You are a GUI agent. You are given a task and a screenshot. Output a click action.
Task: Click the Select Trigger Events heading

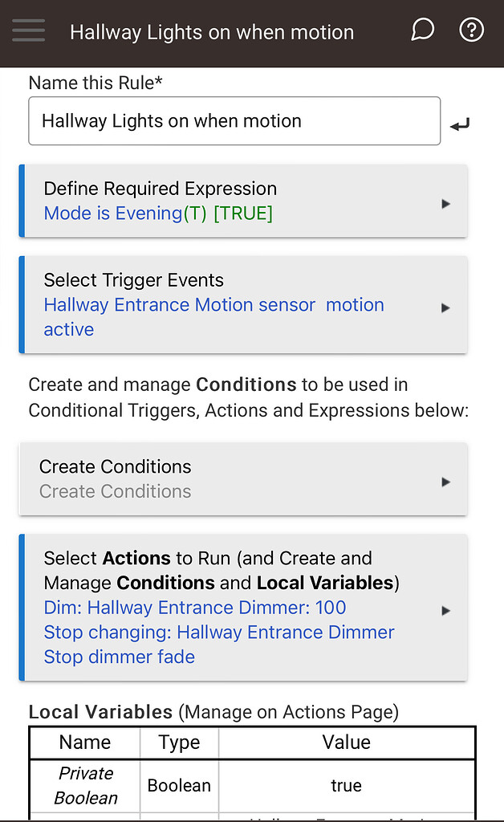[133, 280]
